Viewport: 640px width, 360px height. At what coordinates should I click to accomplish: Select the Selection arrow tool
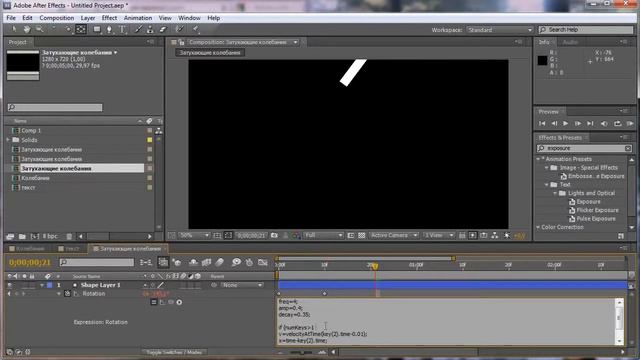point(14,29)
